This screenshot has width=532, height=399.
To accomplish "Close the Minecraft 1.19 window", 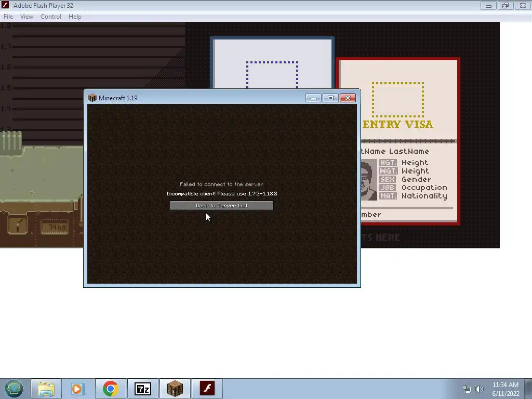I will click(348, 98).
